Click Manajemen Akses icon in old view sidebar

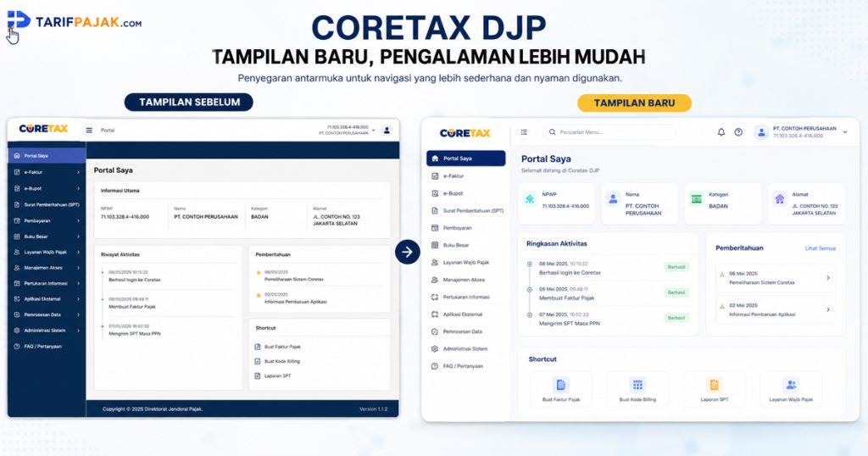tap(17, 268)
